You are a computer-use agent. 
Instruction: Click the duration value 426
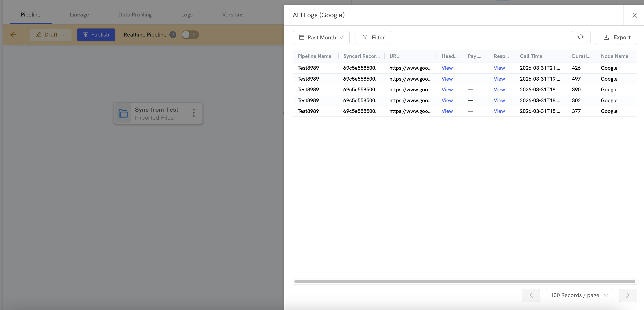point(576,68)
